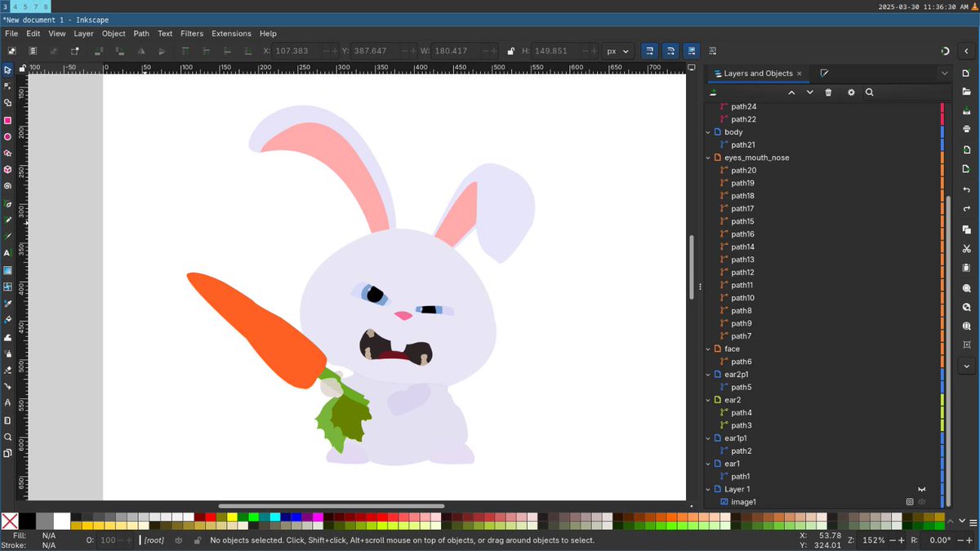Toggle the fourth unhighlighted pattern transform button
The image size is (980, 551).
712,51
